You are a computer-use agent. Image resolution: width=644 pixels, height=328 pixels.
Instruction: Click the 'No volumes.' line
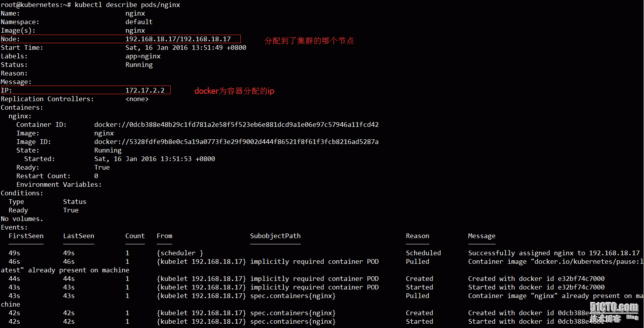pos(22,219)
